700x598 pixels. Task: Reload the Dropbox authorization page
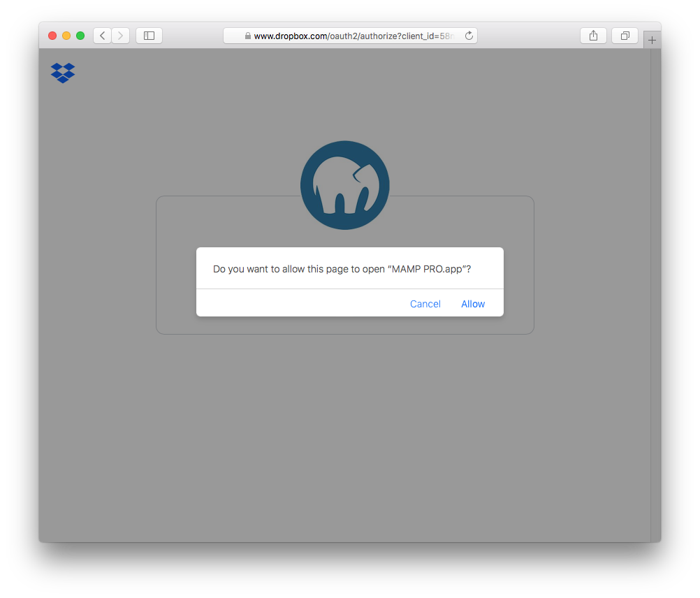[467, 35]
